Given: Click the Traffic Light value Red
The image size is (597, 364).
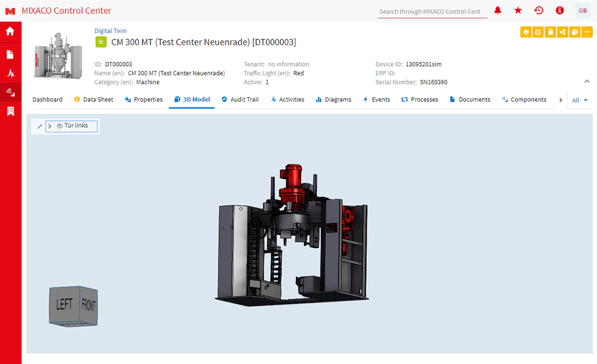Looking at the screenshot, I should pyautogui.click(x=298, y=73).
